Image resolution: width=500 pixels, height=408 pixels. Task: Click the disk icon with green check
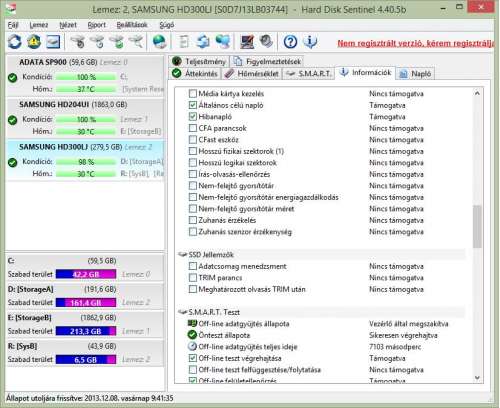coord(117,42)
